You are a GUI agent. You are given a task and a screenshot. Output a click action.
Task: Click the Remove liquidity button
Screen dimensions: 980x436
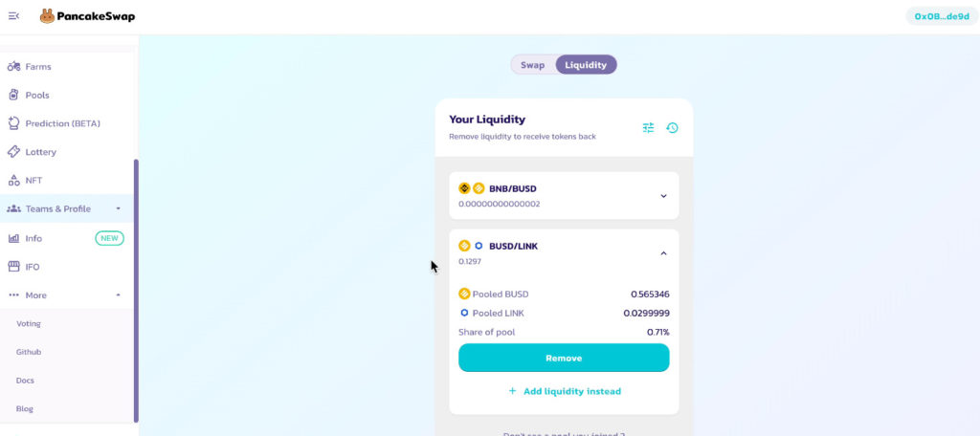[x=564, y=358]
